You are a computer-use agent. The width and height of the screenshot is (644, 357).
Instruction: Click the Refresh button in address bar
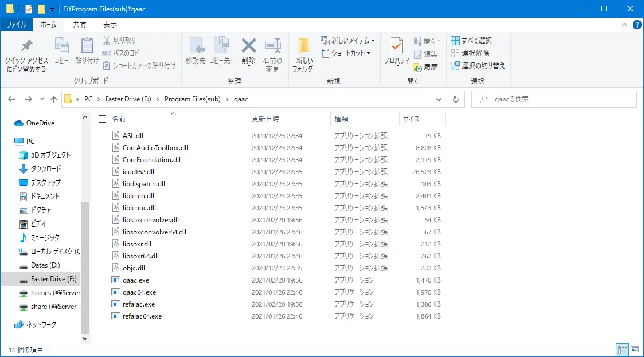[x=455, y=99]
